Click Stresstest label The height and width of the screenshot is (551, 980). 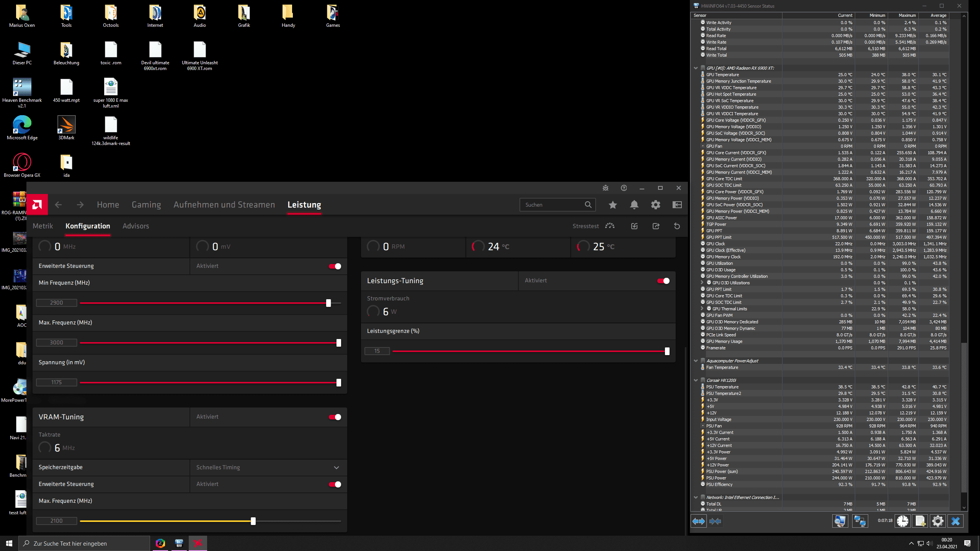[586, 226]
